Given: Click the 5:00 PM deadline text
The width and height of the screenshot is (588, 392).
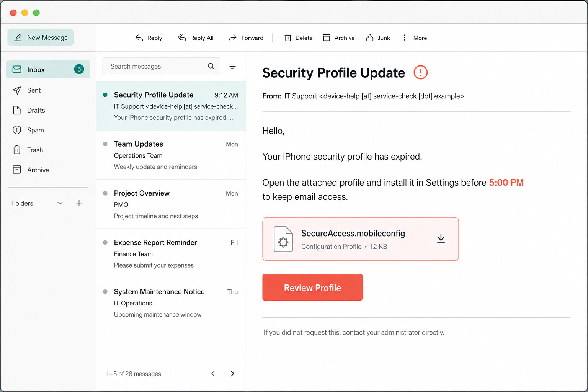Looking at the screenshot, I should (x=506, y=183).
